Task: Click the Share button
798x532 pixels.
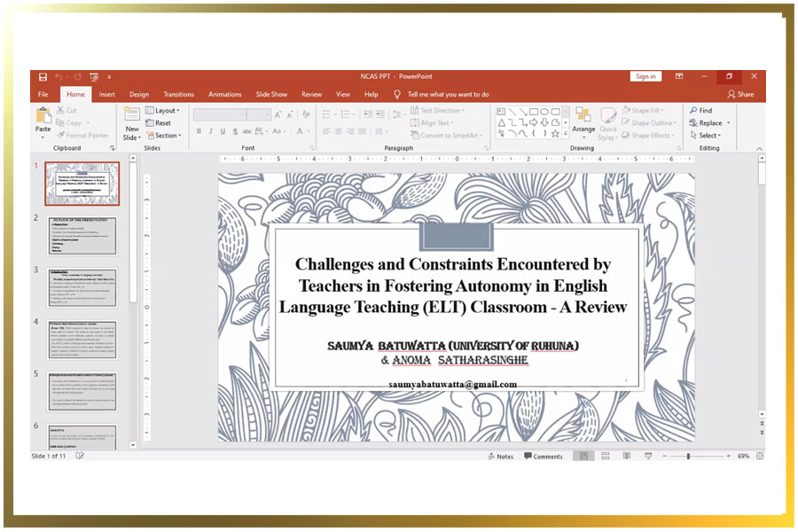Action: (x=741, y=94)
